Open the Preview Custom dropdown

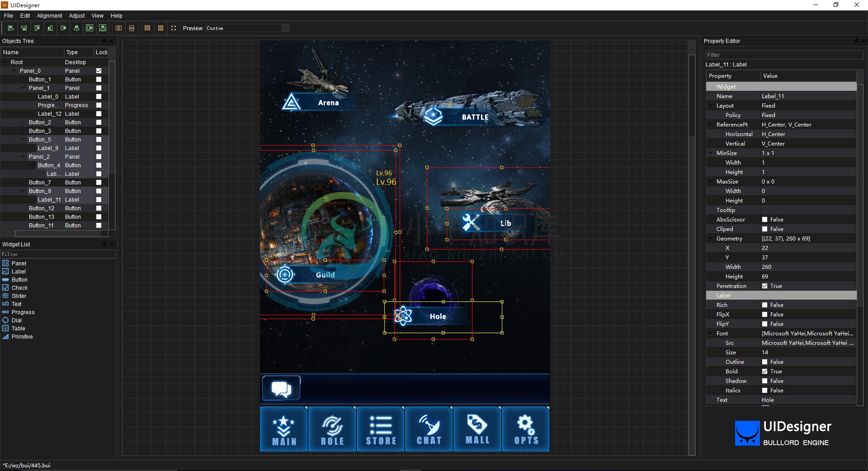[247, 28]
